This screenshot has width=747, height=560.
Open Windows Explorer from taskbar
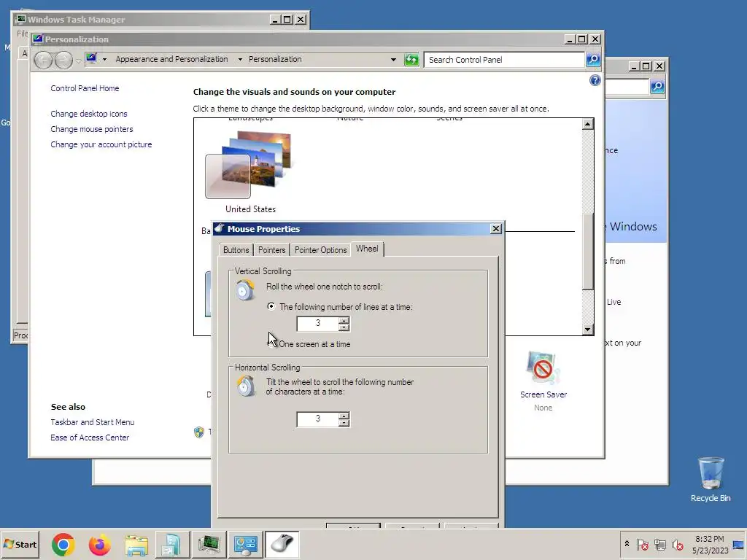point(136,545)
